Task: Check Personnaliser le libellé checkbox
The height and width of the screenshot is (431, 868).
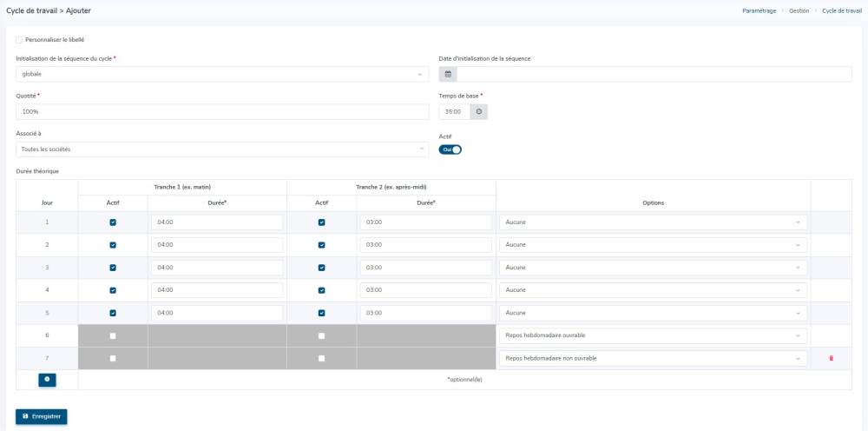Action: [19, 39]
